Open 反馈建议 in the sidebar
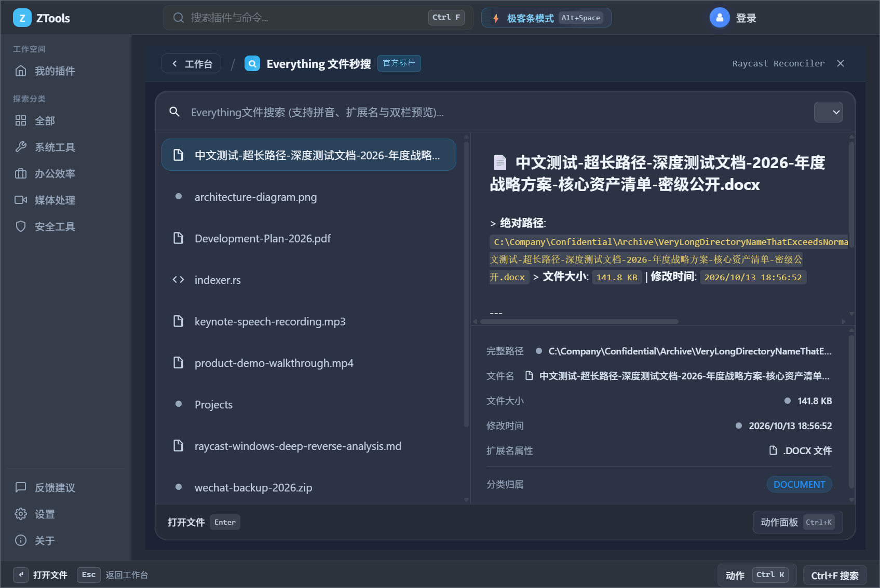880x588 pixels. pyautogui.click(x=65, y=488)
